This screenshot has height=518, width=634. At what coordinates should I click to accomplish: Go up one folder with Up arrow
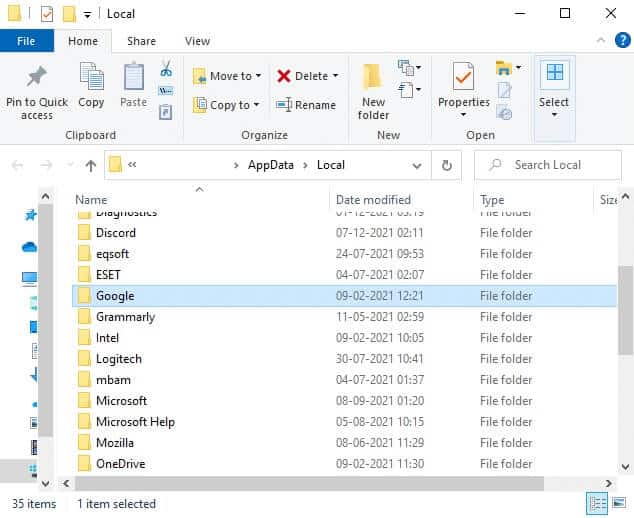click(91, 165)
